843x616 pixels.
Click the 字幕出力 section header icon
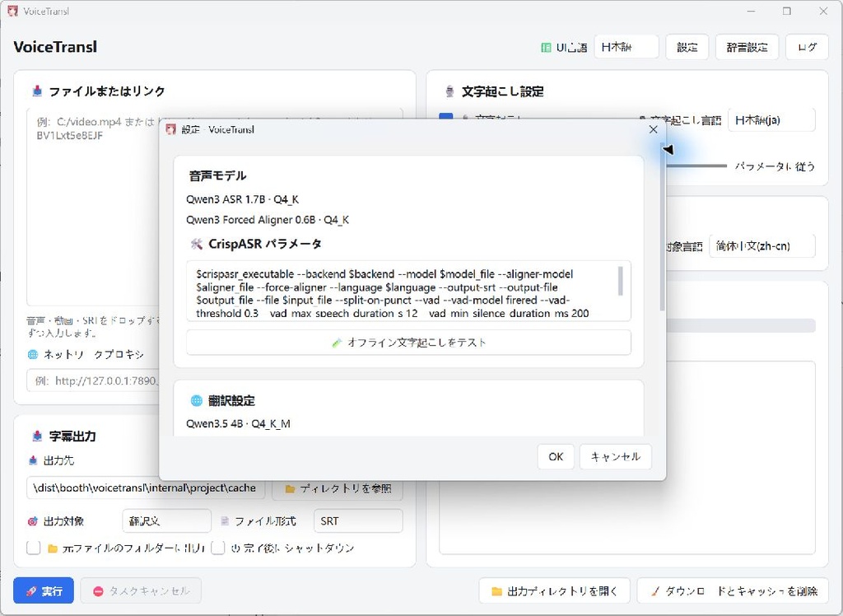pos(37,436)
